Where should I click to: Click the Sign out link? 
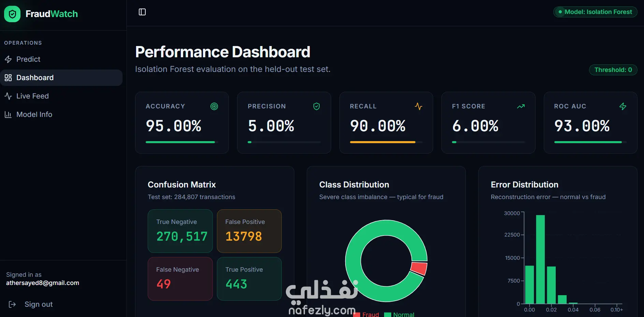(x=39, y=304)
